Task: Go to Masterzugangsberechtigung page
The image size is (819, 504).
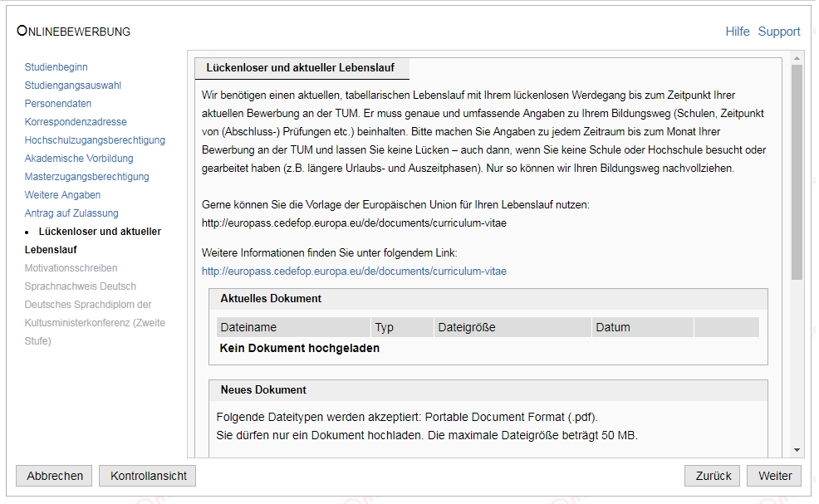Action: [x=86, y=177]
